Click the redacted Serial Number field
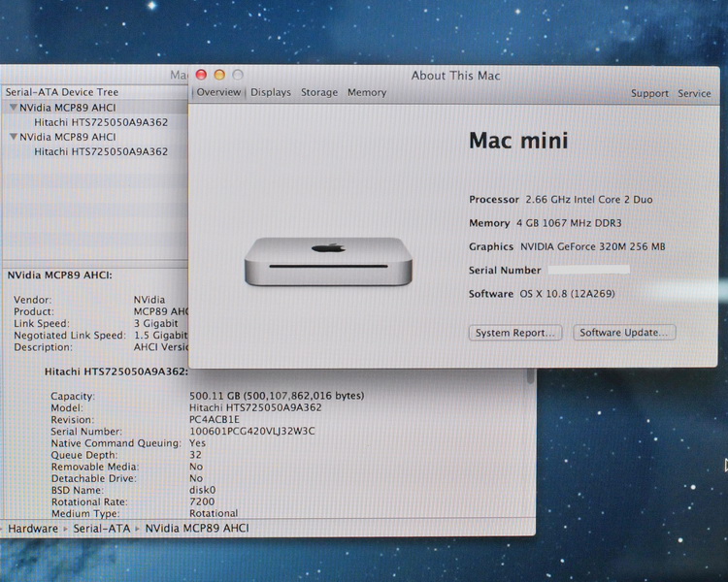Viewport: 728px width, 582px height. [589, 270]
